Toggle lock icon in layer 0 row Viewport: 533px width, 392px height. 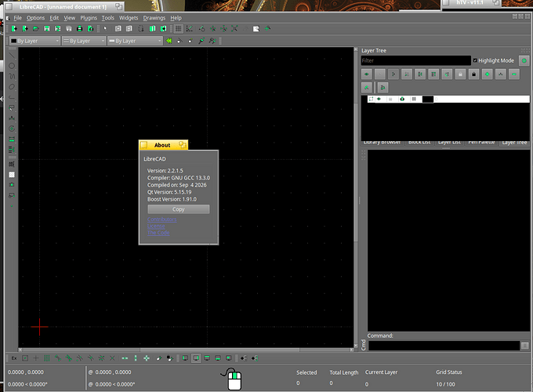(390, 99)
